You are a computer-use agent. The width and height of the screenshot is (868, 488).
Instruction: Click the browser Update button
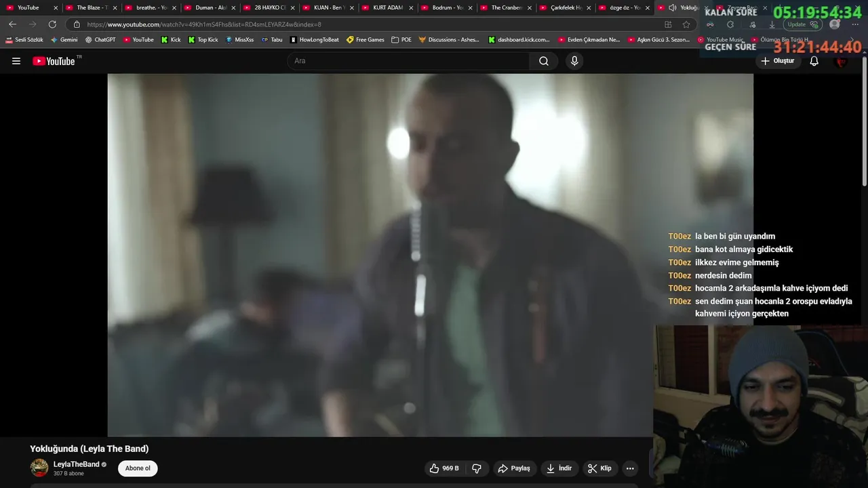pyautogui.click(x=802, y=24)
